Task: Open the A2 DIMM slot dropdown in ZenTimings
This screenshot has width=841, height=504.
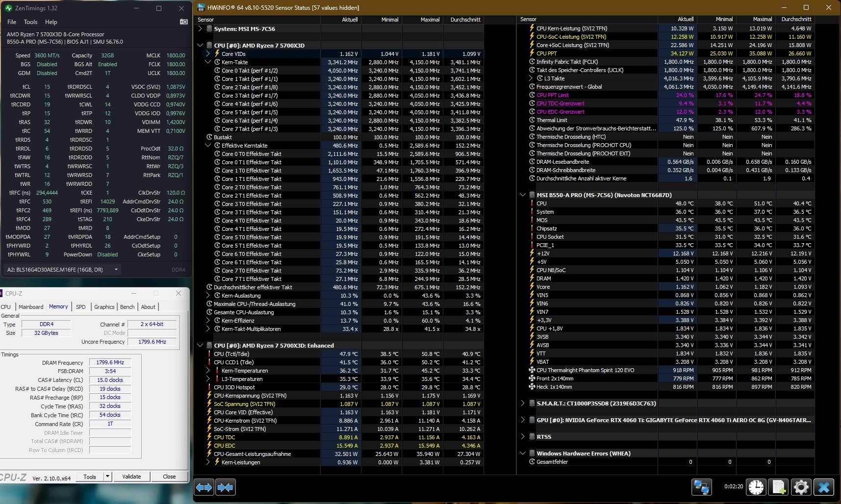Action: coord(62,269)
